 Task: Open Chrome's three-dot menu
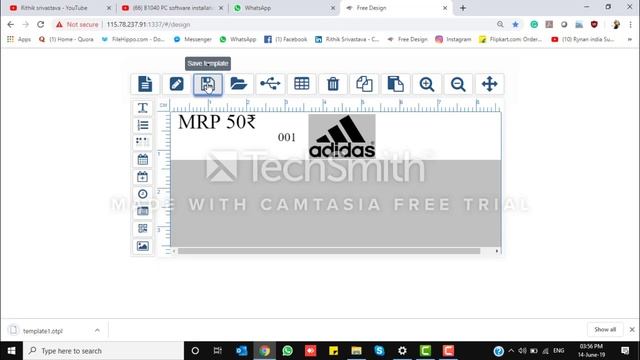pyautogui.click(x=631, y=24)
